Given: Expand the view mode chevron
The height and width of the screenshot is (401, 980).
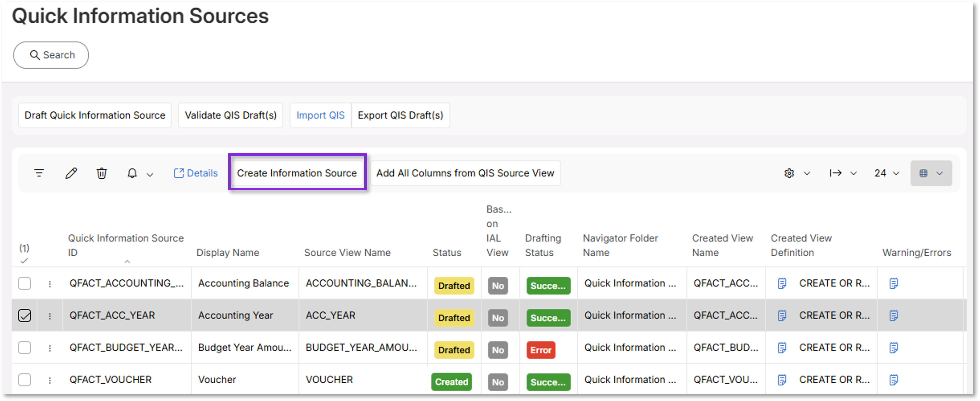Looking at the screenshot, I should pos(939,173).
